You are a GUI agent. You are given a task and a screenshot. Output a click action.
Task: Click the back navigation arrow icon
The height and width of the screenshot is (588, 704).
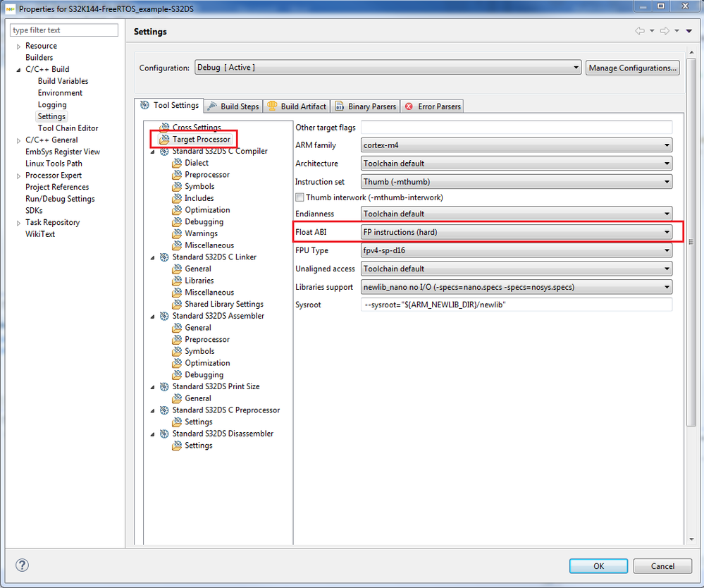(640, 30)
